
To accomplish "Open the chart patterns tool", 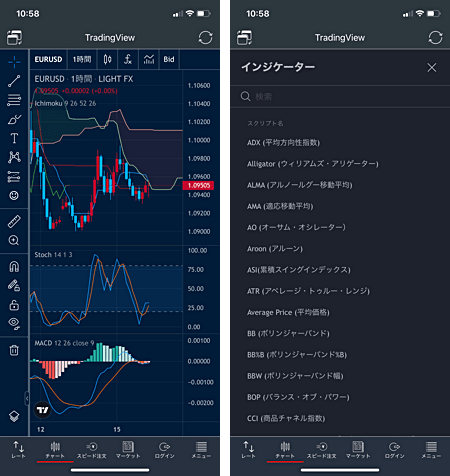I will tap(14, 157).
